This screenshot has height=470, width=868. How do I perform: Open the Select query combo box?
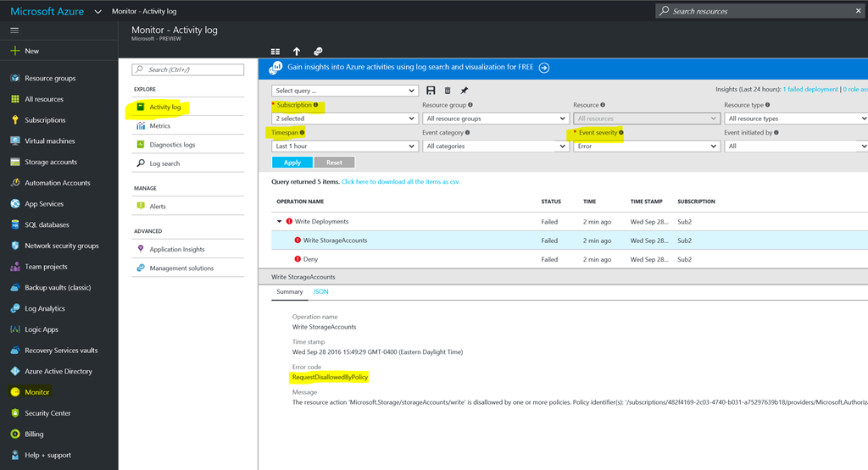(344, 91)
